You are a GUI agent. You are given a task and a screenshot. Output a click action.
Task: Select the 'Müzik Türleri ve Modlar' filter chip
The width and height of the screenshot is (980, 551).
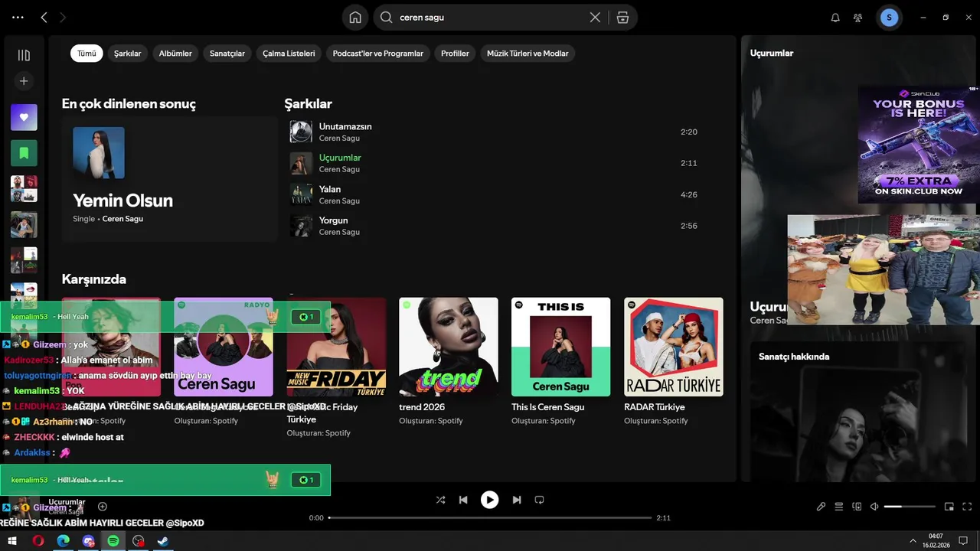(528, 54)
